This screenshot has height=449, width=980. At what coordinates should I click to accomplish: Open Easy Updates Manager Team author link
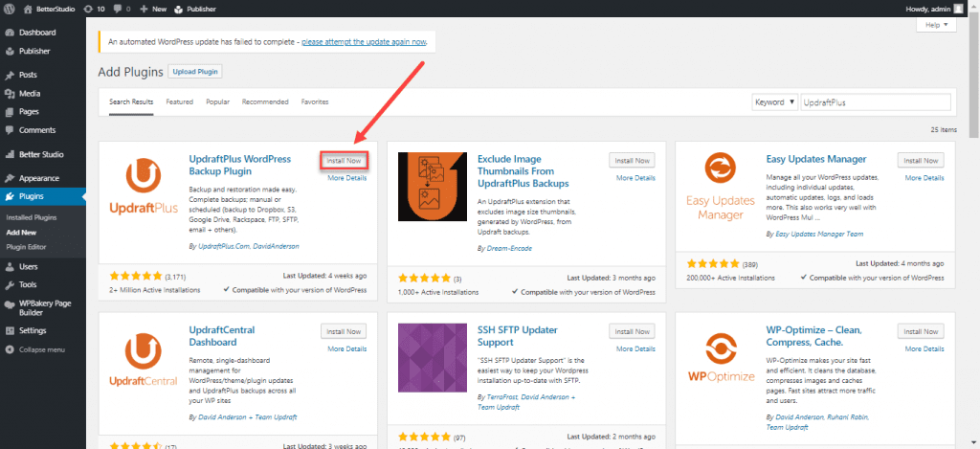click(x=819, y=234)
